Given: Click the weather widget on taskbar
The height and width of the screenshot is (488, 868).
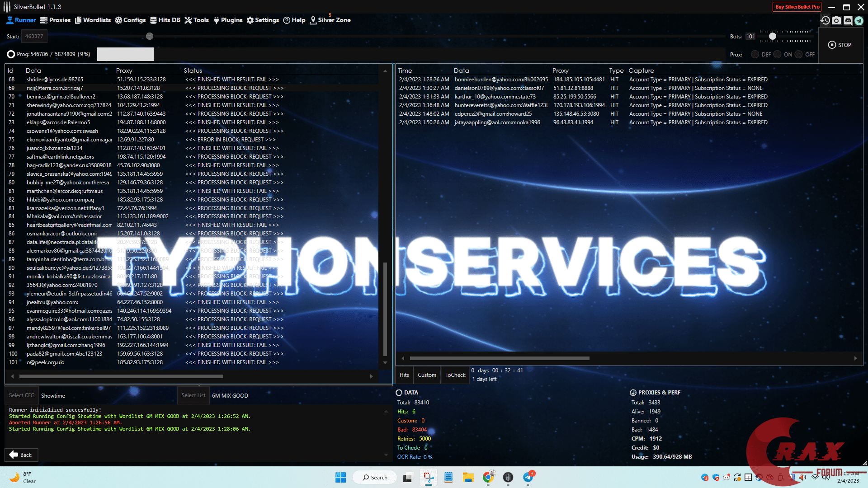Looking at the screenshot, I should 23,477.
